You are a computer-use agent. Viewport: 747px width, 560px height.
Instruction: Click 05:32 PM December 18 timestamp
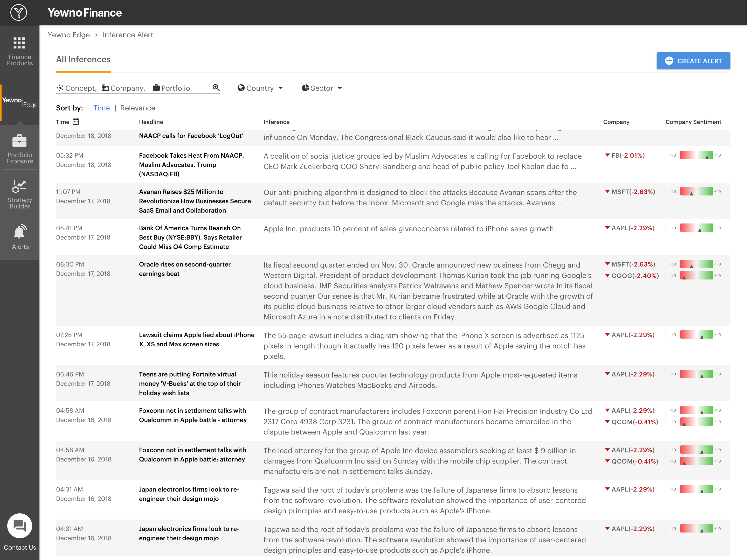[84, 160]
